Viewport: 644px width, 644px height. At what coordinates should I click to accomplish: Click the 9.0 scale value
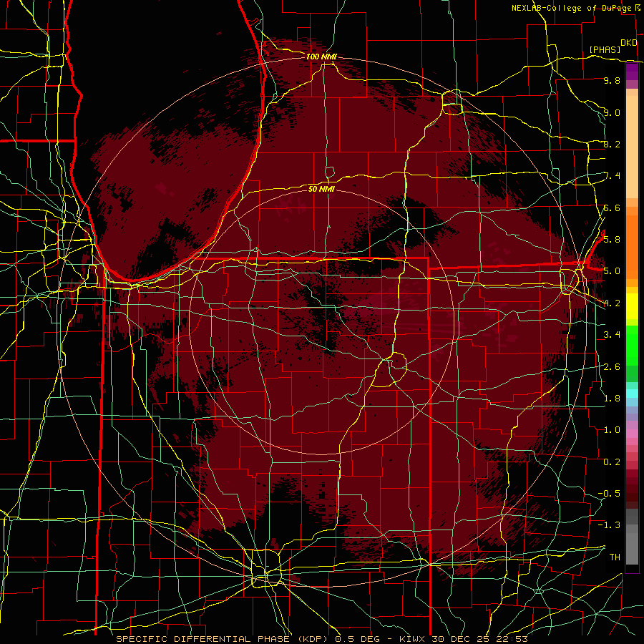tap(612, 112)
